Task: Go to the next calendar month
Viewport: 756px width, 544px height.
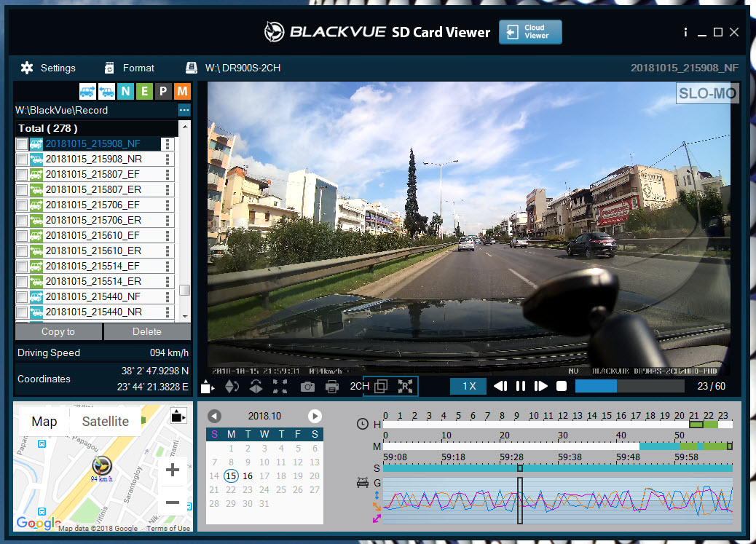Action: (x=315, y=416)
